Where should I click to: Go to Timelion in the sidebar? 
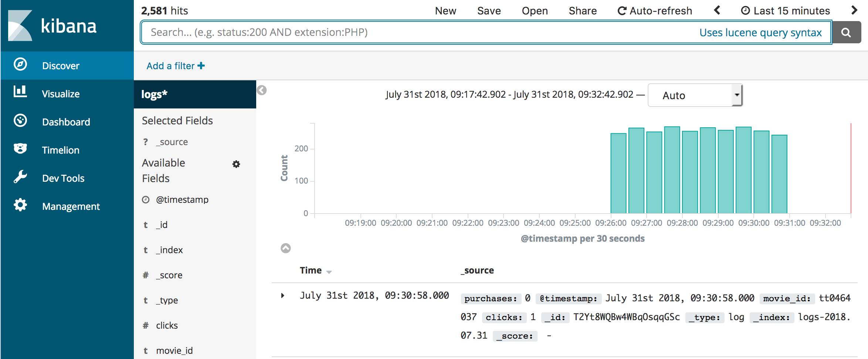point(67,150)
